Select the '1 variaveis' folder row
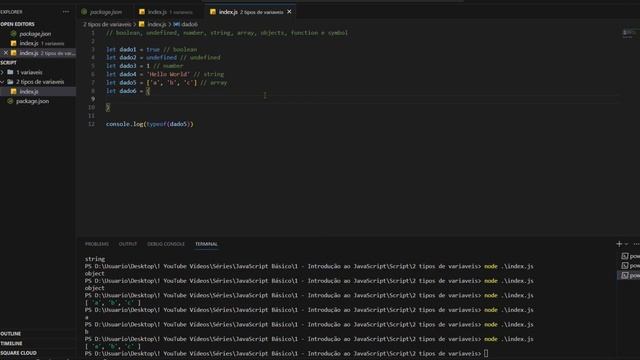 (x=38, y=72)
